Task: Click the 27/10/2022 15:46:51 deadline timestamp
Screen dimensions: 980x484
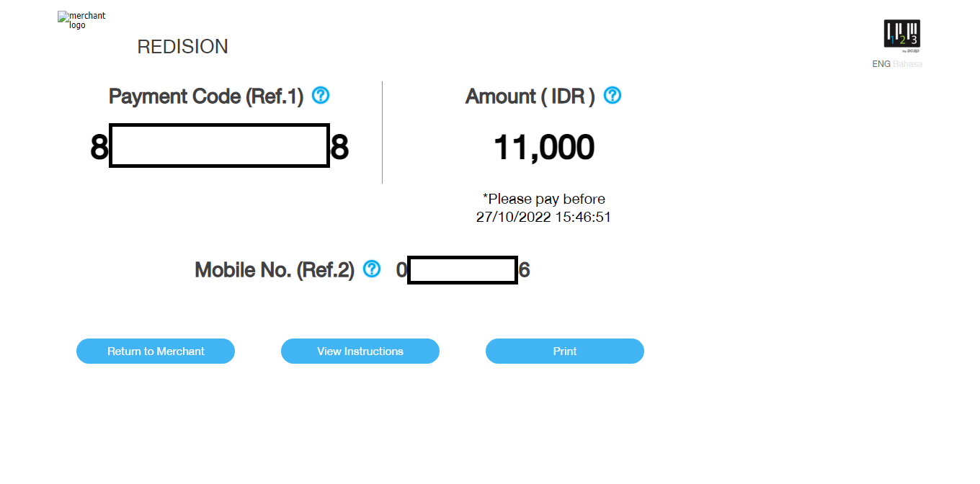Action: 544,217
